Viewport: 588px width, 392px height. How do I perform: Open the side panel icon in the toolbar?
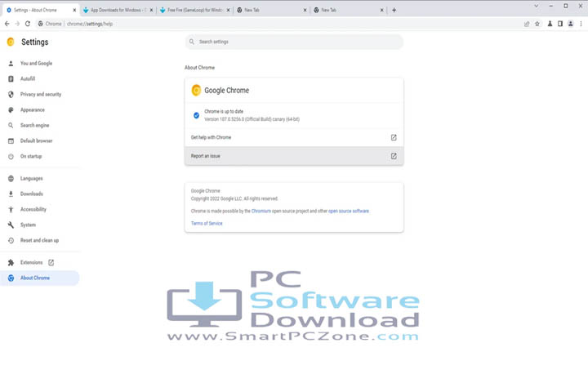pyautogui.click(x=560, y=24)
